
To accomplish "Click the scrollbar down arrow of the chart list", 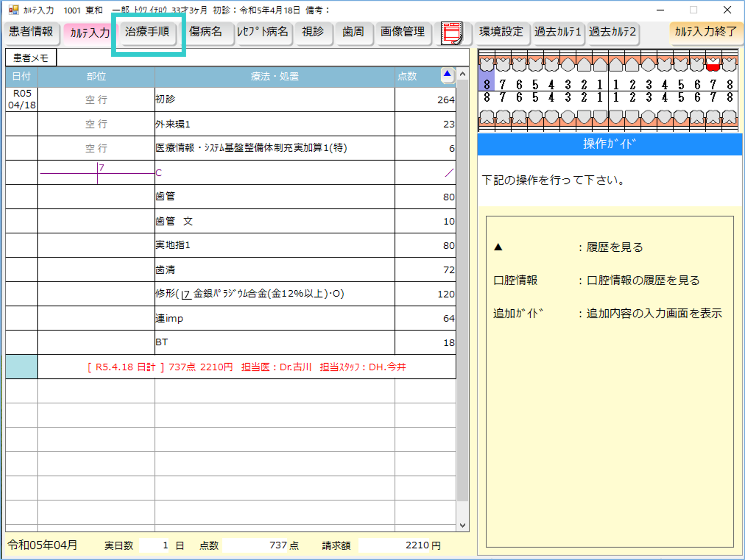I will point(462,525).
